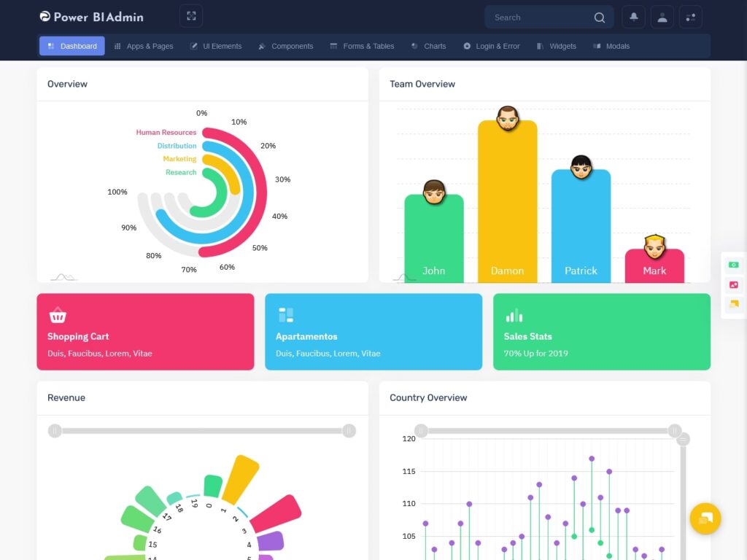
Task: Click inside the Search input field
Action: point(540,17)
